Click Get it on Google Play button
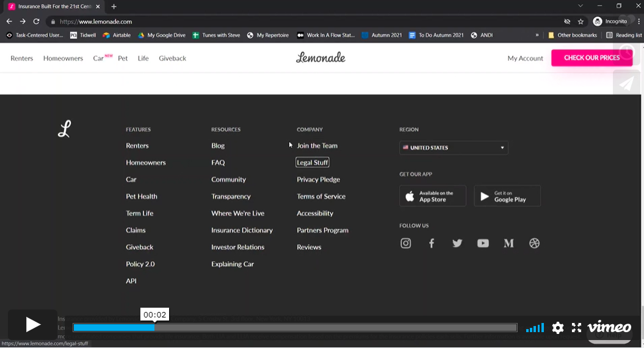 point(507,196)
